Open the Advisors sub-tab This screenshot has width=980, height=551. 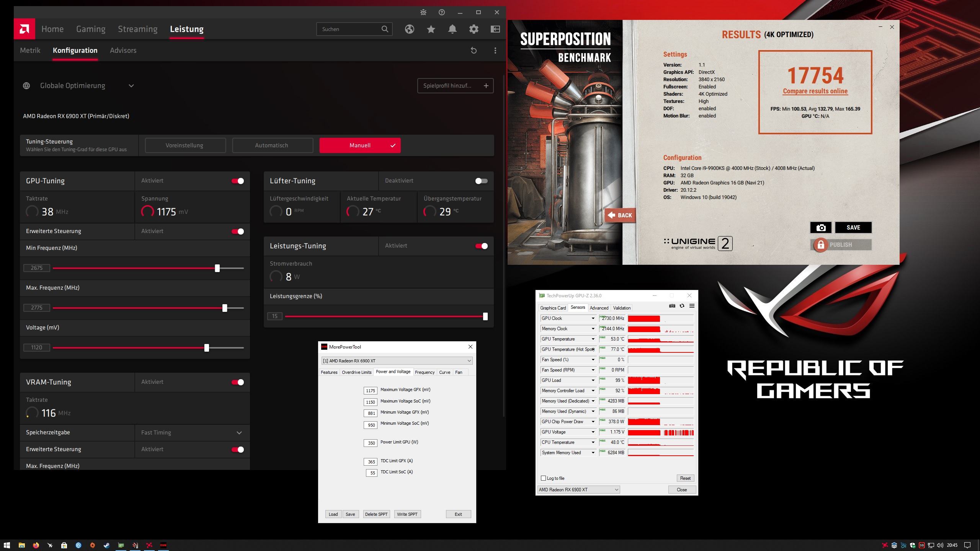[x=123, y=51]
